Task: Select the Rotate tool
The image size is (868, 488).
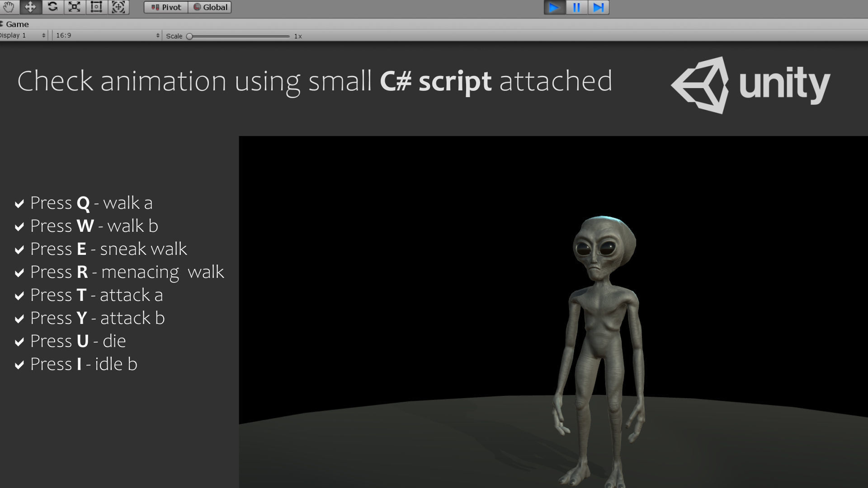Action: pyautogui.click(x=52, y=7)
